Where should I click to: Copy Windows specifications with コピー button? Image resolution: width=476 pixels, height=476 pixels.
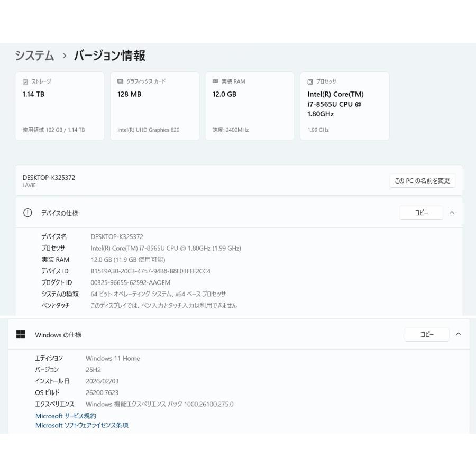pos(427,334)
